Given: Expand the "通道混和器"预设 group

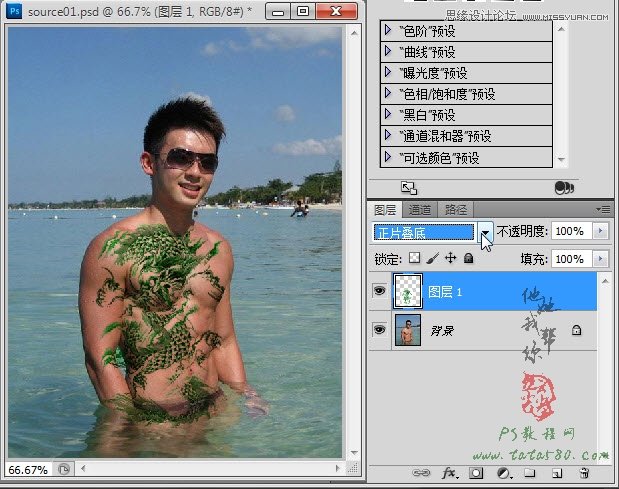Looking at the screenshot, I should (x=388, y=136).
